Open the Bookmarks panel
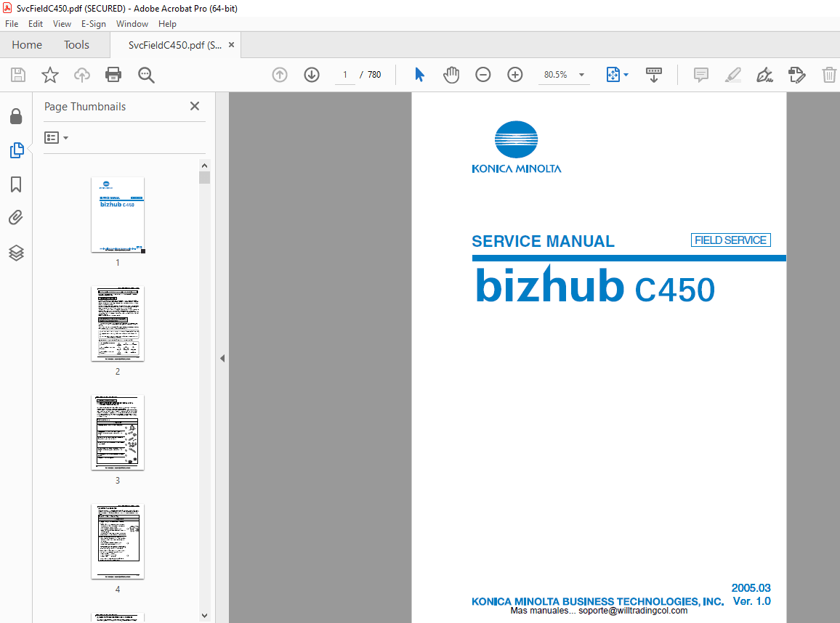 [x=16, y=185]
